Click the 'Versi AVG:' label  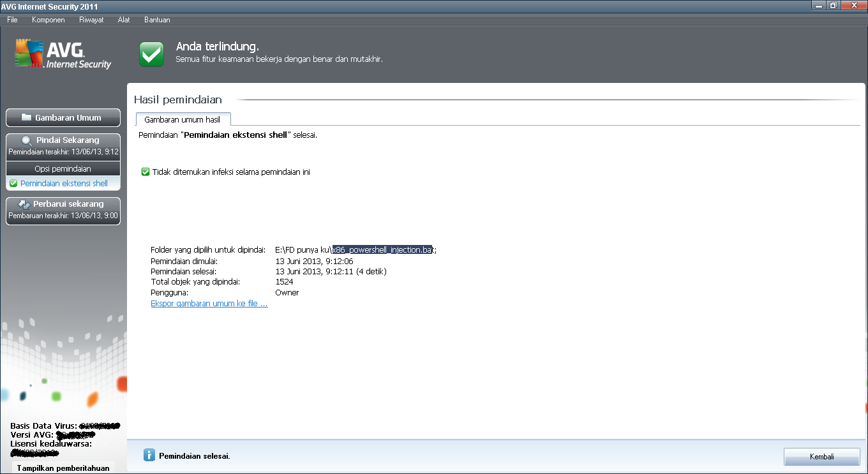click(32, 435)
